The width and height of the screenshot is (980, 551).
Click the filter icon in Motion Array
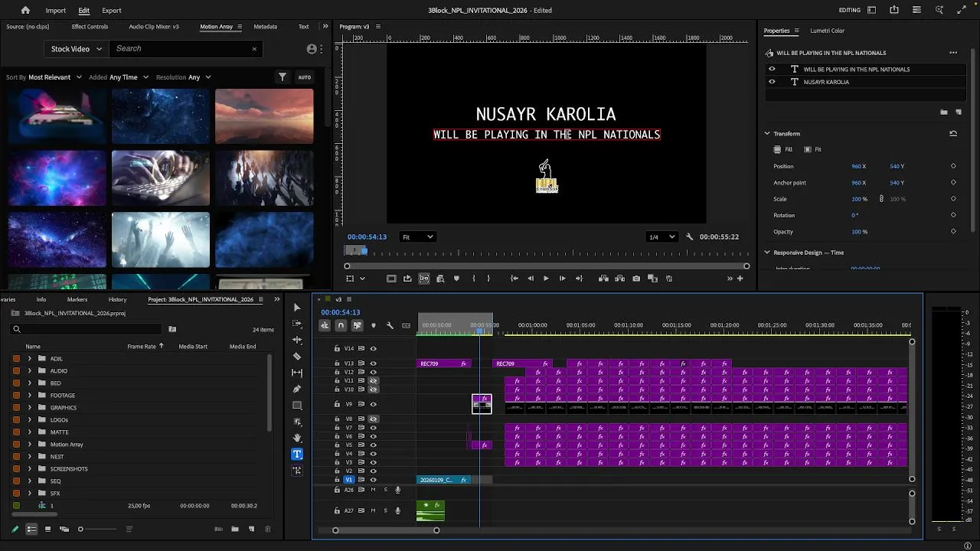pyautogui.click(x=283, y=77)
